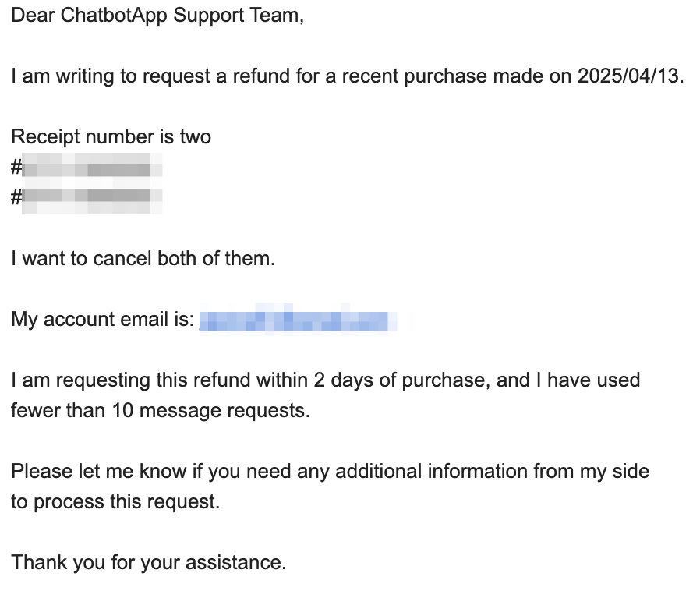Click the second blurred receipt number

click(x=92, y=197)
